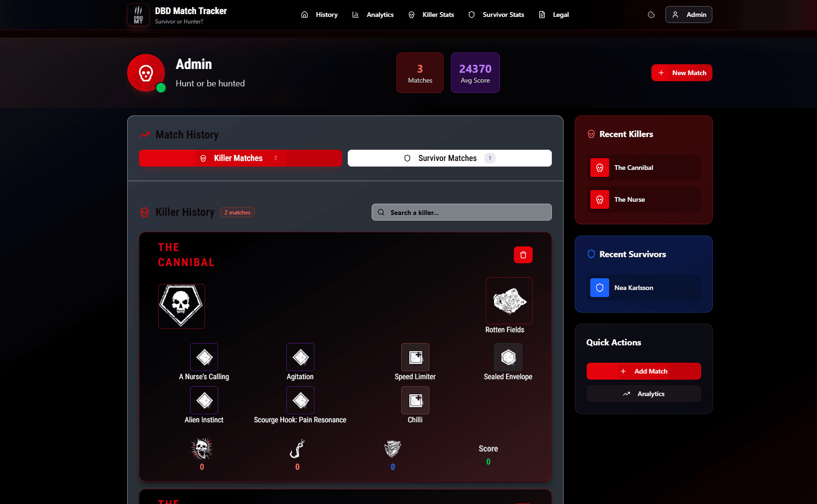Click the Match History heading
The image size is (817, 504).
187,135
